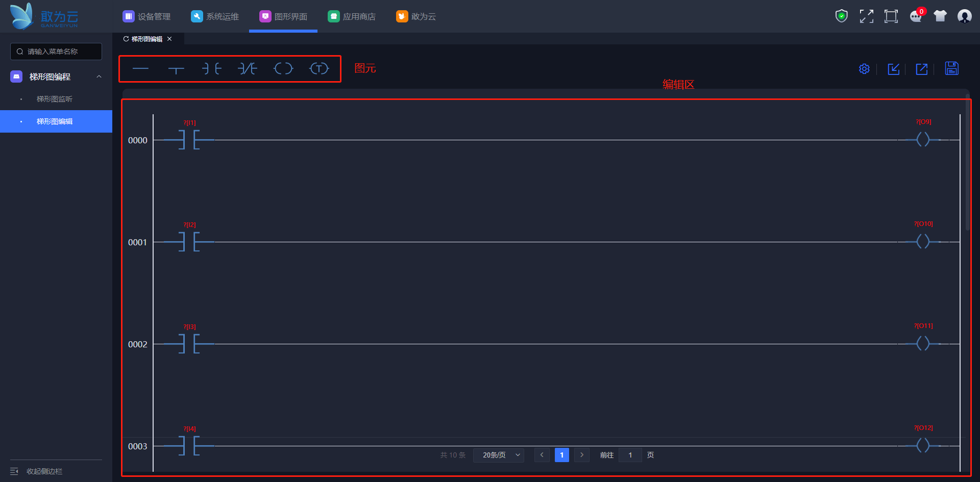Click the editing area vertical scrollbar
The width and height of the screenshot is (980, 482).
coord(967,162)
